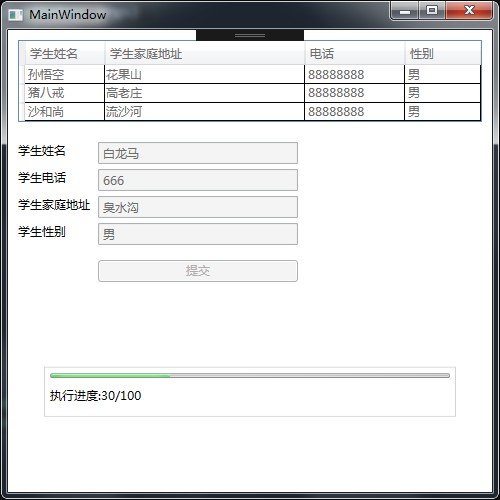Click the green execution progress bar
Image resolution: width=500 pixels, height=500 pixels.
tap(250, 376)
